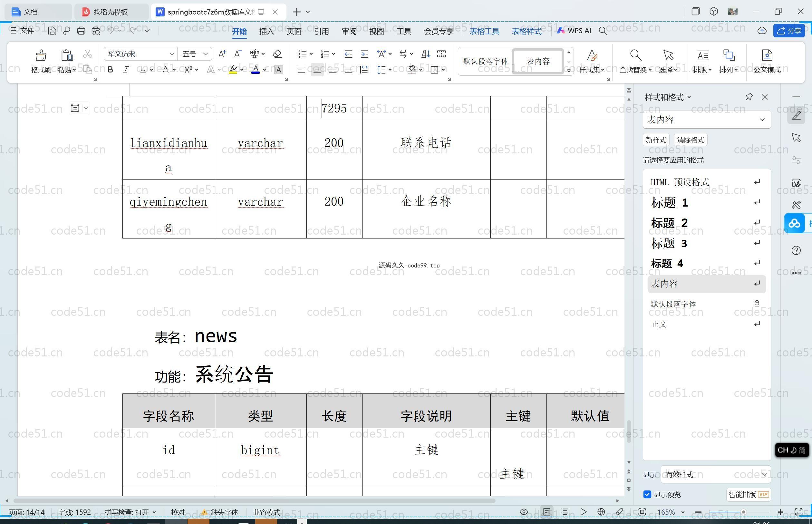Image resolution: width=812 pixels, height=524 pixels.
Task: Open the bullet list dropdown arrow
Action: pyautogui.click(x=311, y=54)
